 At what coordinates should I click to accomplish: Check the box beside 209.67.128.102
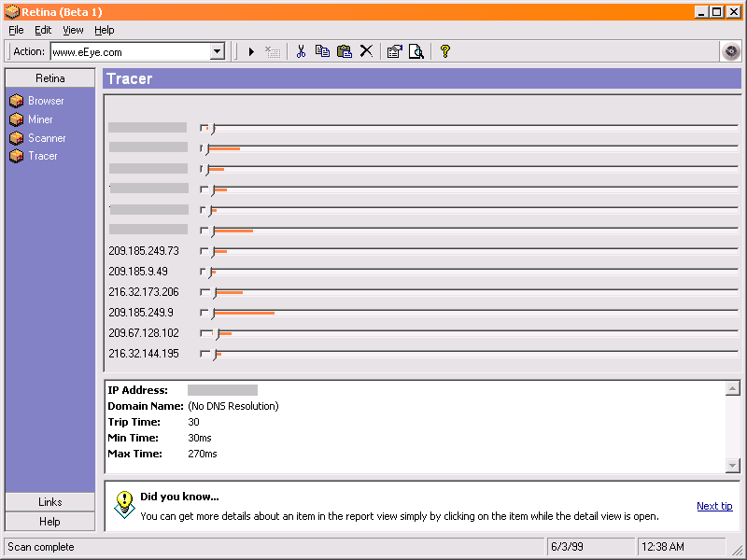(x=204, y=333)
